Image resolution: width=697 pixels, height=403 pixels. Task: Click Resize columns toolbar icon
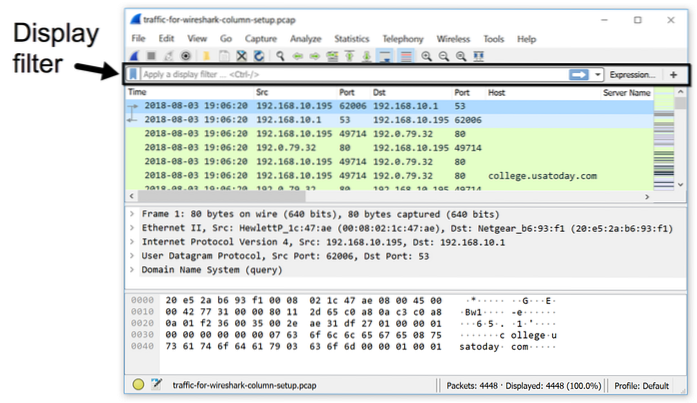[x=478, y=57]
